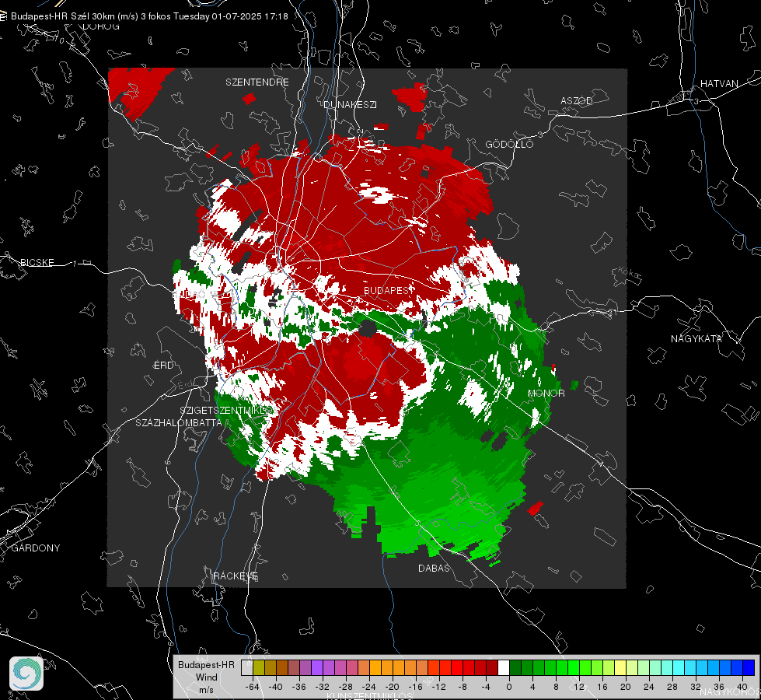
Task: Select the SZAZHALOMBATTA label
Action: 179,422
